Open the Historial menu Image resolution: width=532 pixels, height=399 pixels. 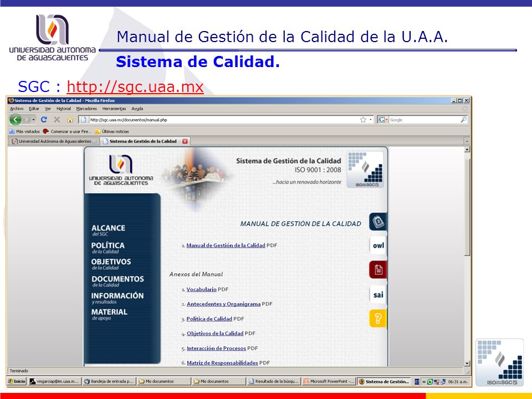[x=64, y=109]
